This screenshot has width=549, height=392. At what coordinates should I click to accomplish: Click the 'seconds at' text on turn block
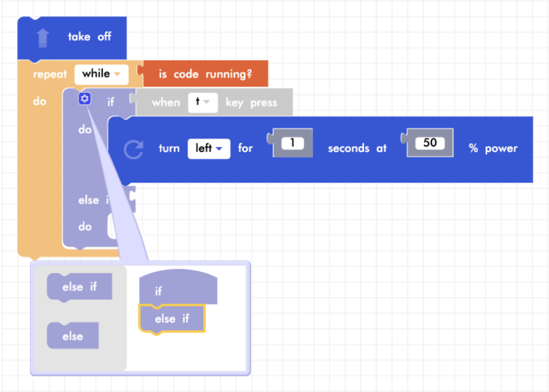point(357,149)
